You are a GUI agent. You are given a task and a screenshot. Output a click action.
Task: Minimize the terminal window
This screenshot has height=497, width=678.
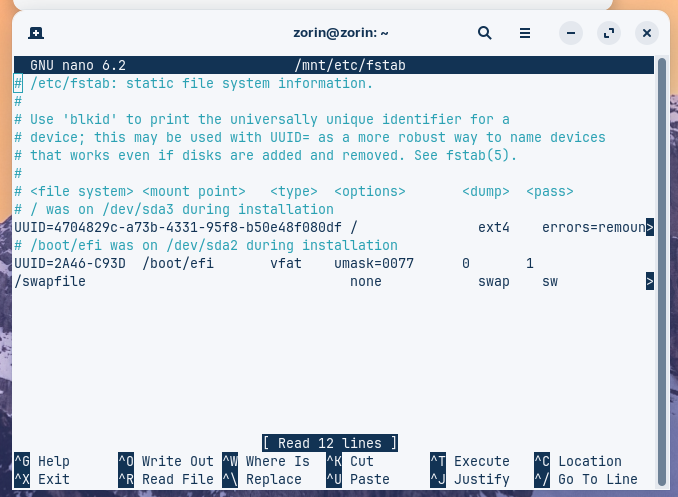(x=570, y=33)
